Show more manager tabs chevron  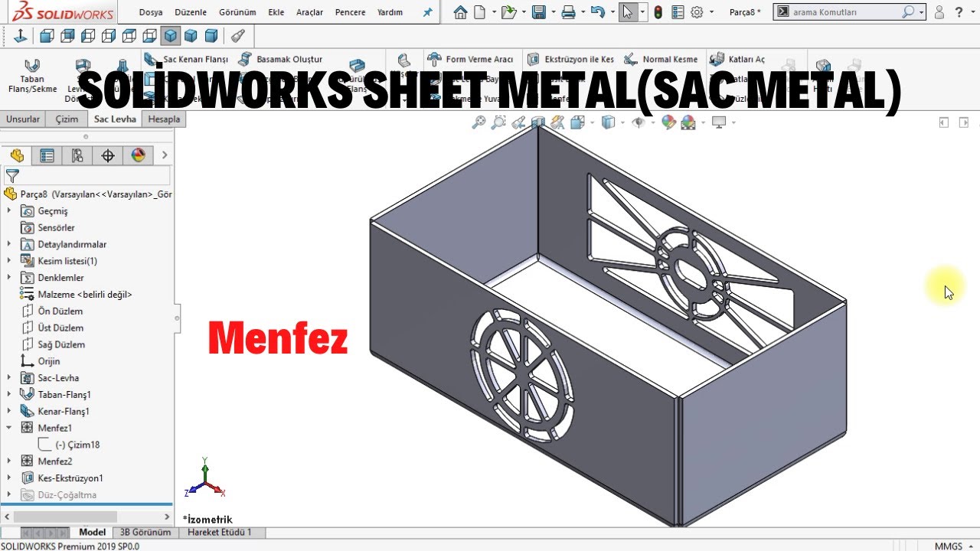click(164, 155)
